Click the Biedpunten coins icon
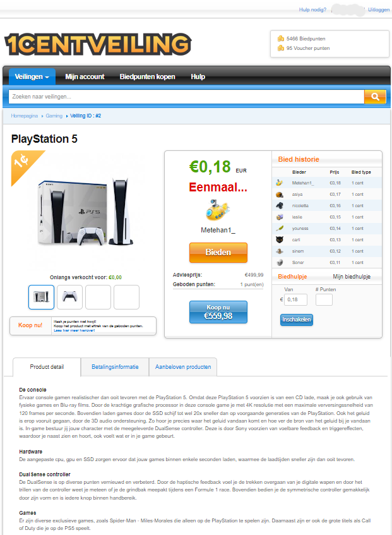The image size is (392, 535). point(280,39)
